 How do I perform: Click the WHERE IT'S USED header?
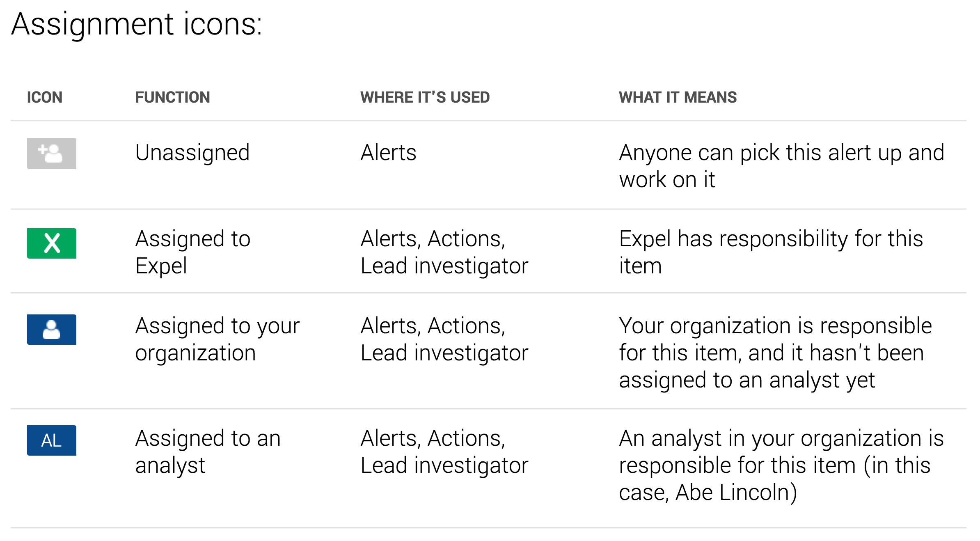[425, 97]
